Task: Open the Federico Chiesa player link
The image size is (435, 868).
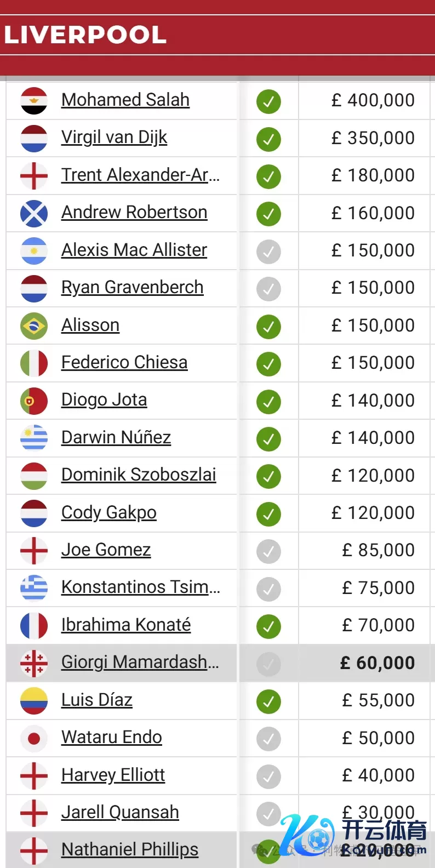Action: coord(124,362)
